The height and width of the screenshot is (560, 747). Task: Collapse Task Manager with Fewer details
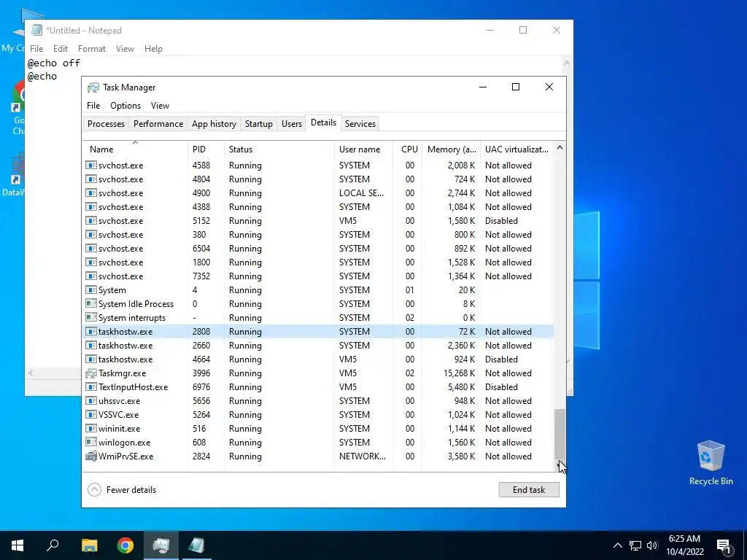pyautogui.click(x=123, y=490)
